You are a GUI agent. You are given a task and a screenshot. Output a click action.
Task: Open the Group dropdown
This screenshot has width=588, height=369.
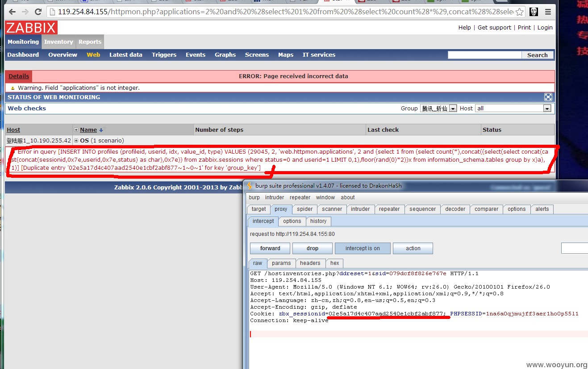point(438,108)
